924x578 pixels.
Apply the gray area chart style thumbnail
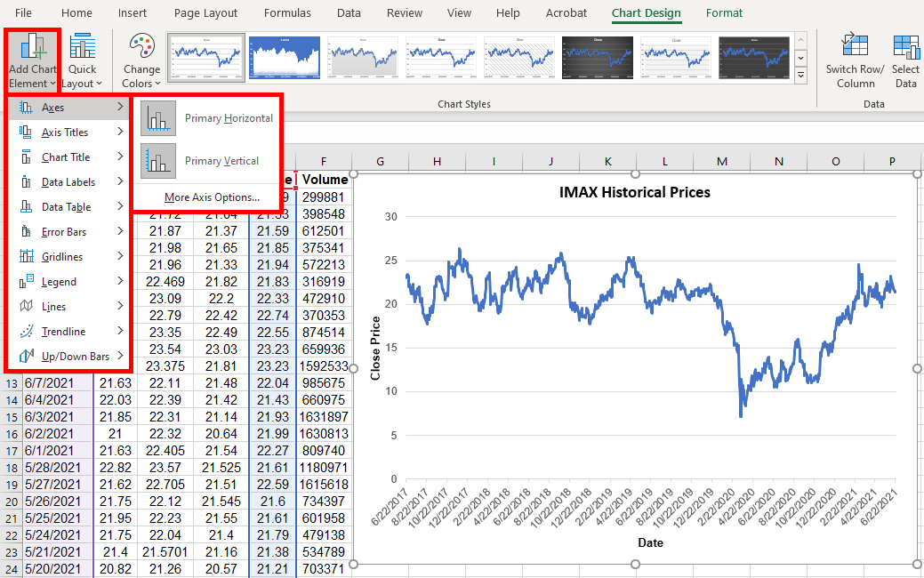[363, 57]
